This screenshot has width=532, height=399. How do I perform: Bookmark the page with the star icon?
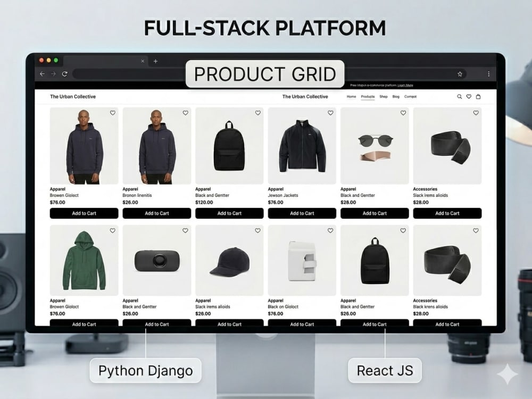[x=460, y=74]
